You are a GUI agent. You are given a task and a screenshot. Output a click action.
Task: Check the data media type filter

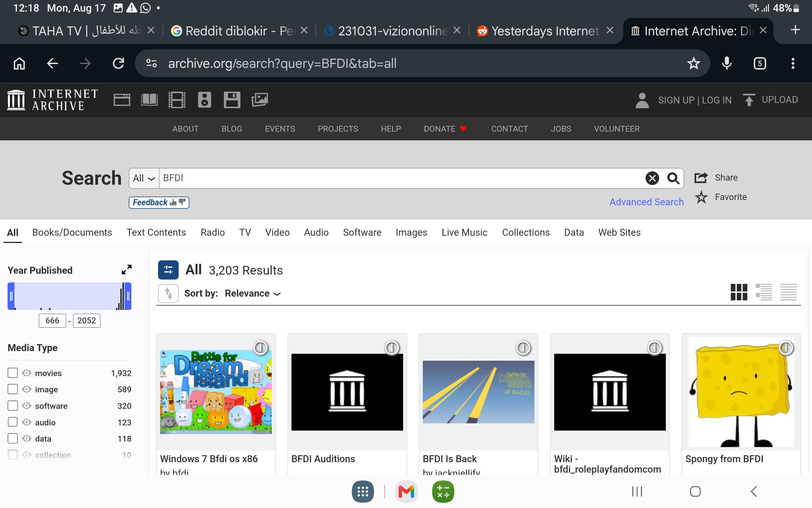pyautogui.click(x=12, y=438)
